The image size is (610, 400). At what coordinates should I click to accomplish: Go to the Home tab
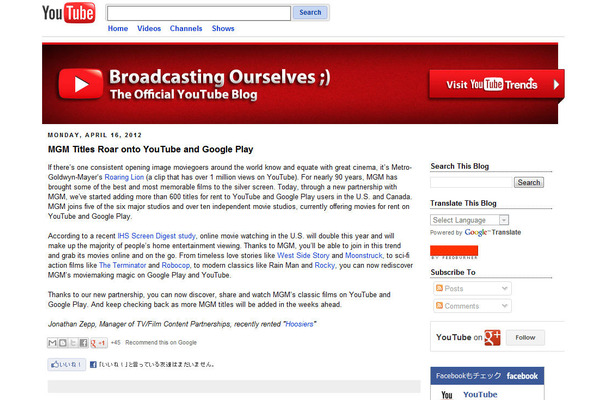tap(118, 28)
